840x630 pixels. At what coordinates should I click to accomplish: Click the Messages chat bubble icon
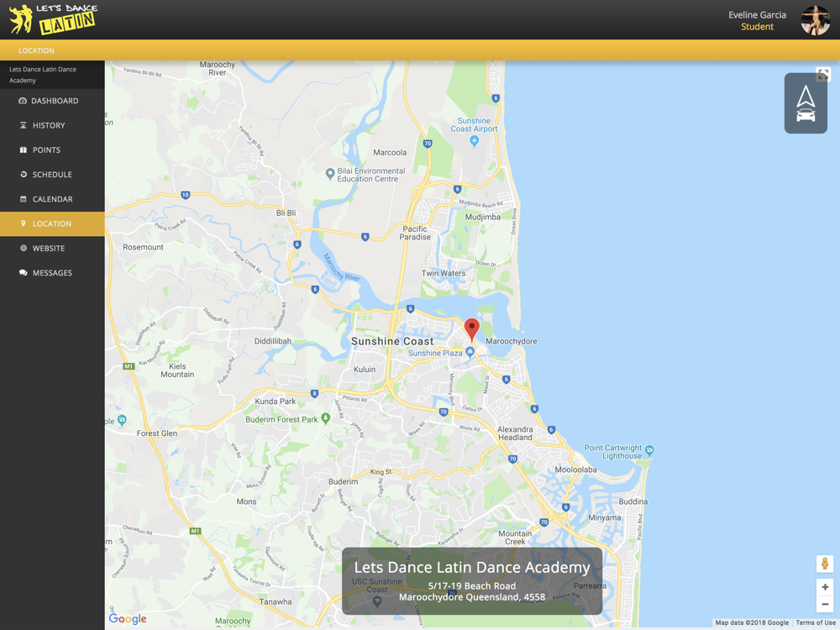click(x=23, y=273)
